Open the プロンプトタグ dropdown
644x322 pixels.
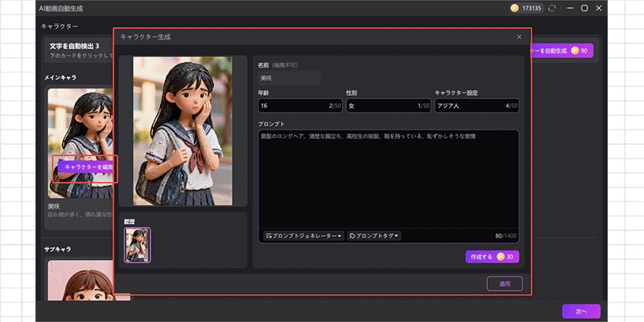374,236
